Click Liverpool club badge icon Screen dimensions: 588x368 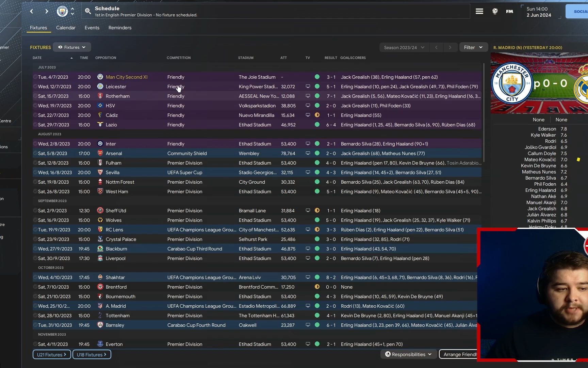coord(100,258)
